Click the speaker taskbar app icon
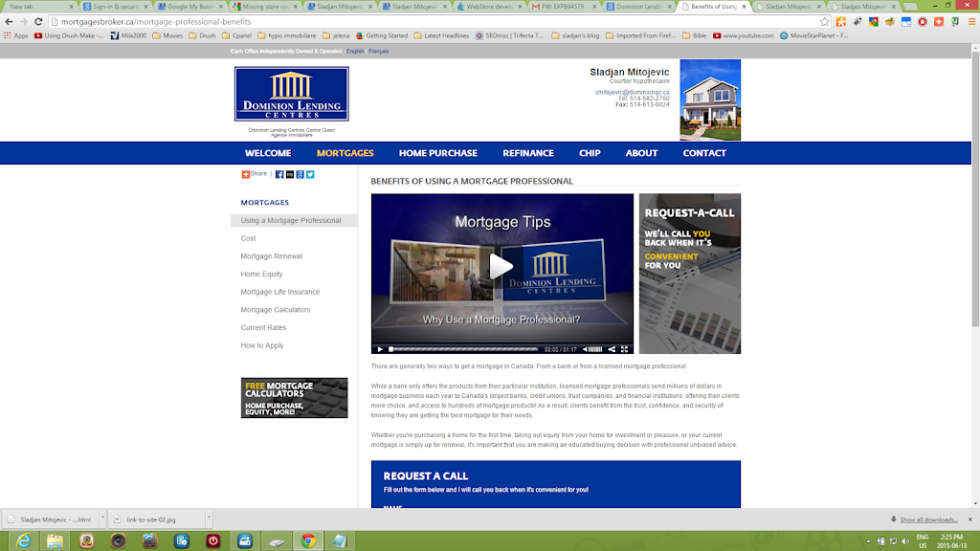The width and height of the screenshot is (980, 551). (118, 541)
